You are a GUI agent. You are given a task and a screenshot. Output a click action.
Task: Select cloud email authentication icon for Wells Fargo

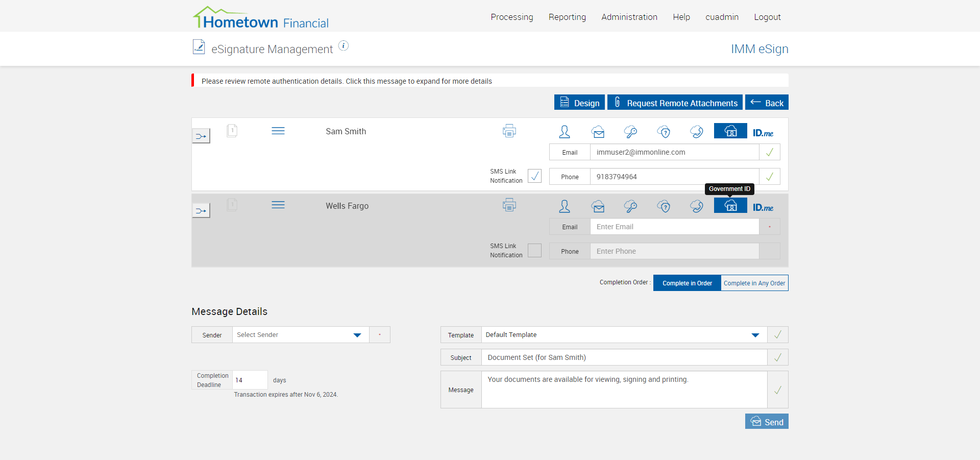pyautogui.click(x=598, y=206)
